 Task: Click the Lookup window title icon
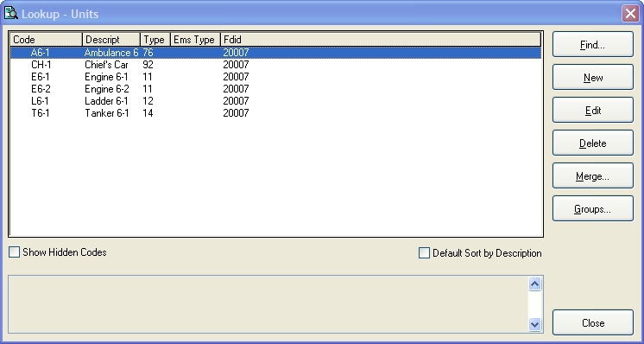coord(10,13)
